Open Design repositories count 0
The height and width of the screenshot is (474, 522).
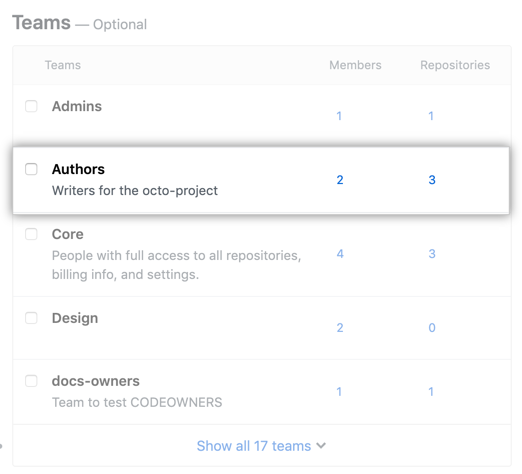click(432, 328)
